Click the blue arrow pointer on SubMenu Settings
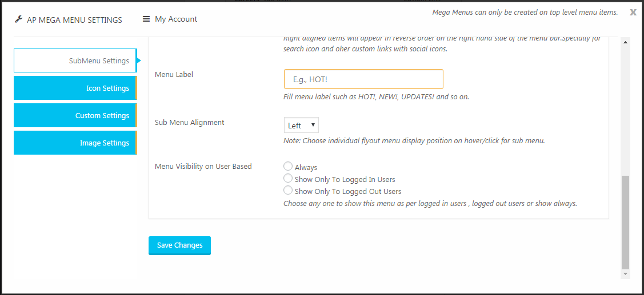 pos(139,60)
